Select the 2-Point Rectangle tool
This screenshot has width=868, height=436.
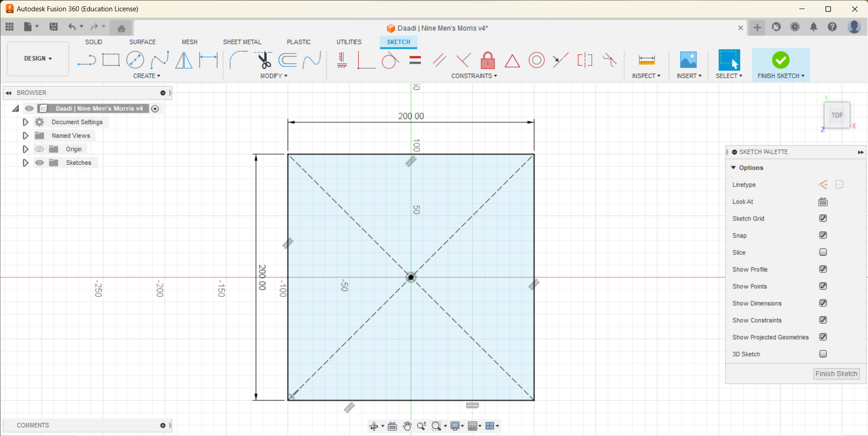[x=111, y=60]
